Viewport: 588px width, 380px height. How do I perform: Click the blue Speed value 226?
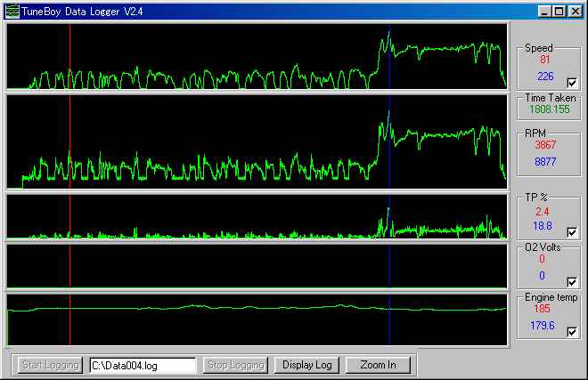point(545,77)
